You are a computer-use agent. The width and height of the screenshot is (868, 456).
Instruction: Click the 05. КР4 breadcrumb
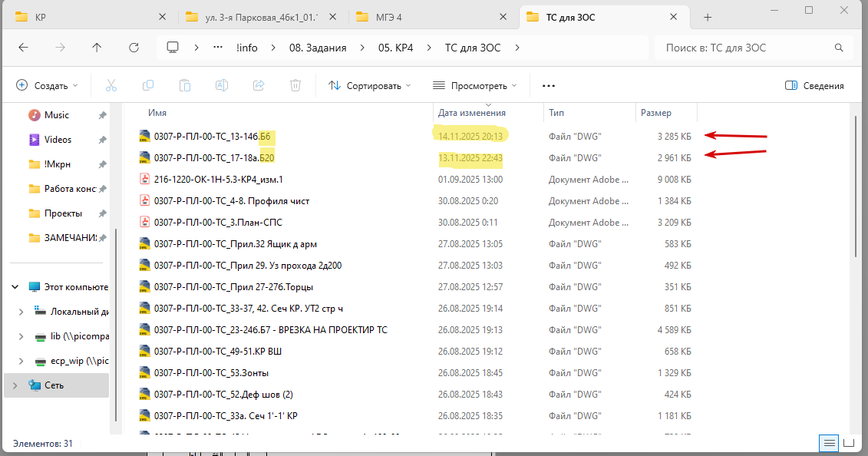[396, 48]
